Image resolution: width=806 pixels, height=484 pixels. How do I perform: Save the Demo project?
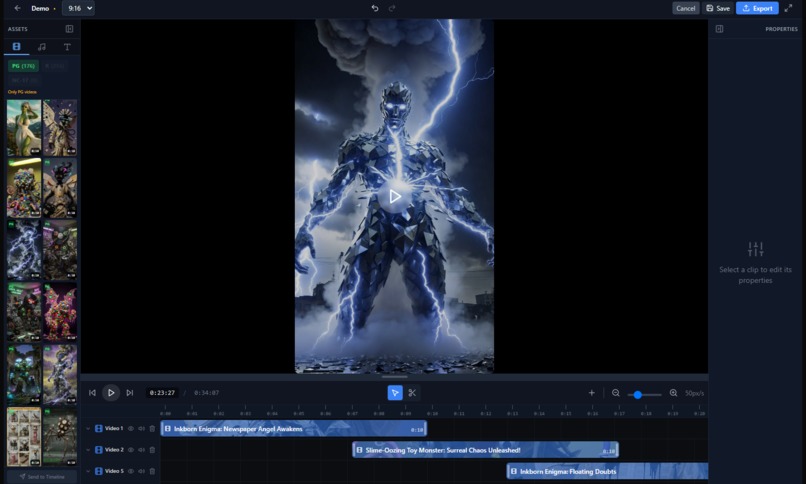point(718,8)
